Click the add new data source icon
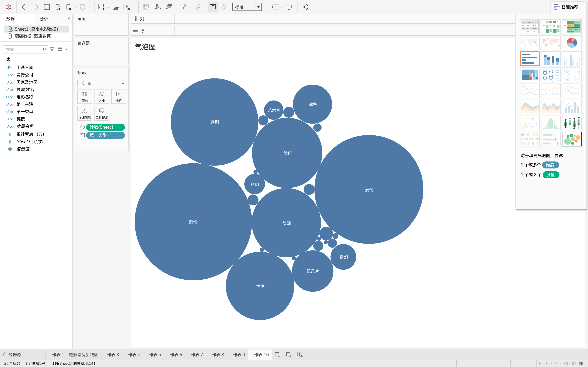Viewport: 588px width, 367px height. 58,7
